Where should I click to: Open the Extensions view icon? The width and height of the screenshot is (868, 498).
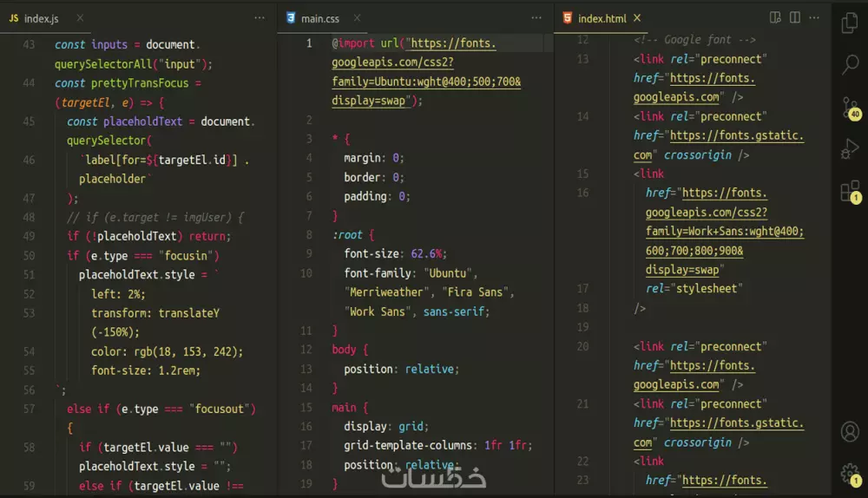pos(851,192)
